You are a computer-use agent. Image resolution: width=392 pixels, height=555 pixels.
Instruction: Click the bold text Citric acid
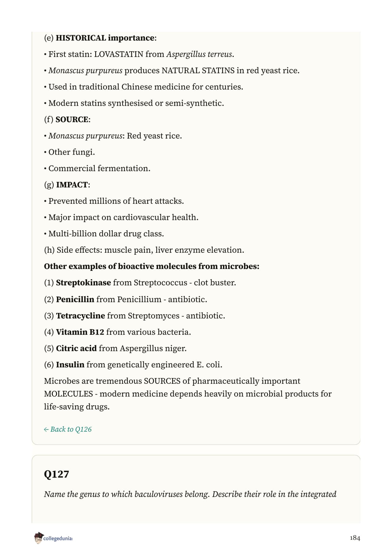76,348
